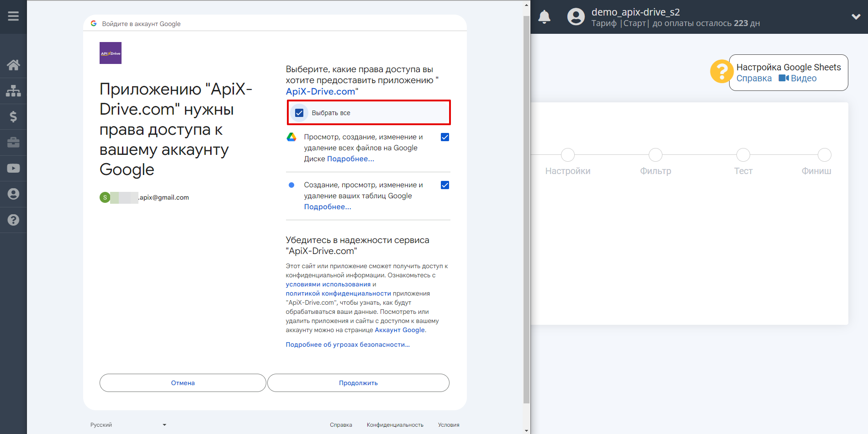Open the YouTube video icon in sidebar
Image resolution: width=868 pixels, height=434 pixels.
13,168
